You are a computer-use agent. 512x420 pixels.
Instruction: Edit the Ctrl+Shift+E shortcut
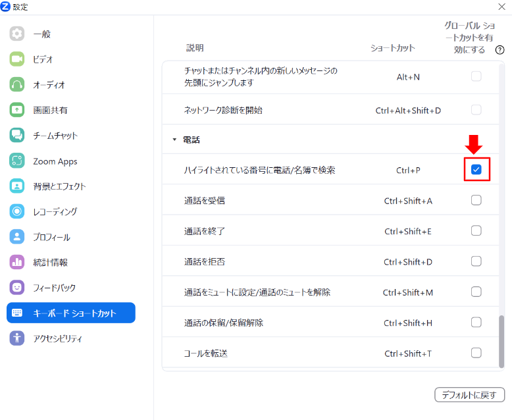[408, 231]
